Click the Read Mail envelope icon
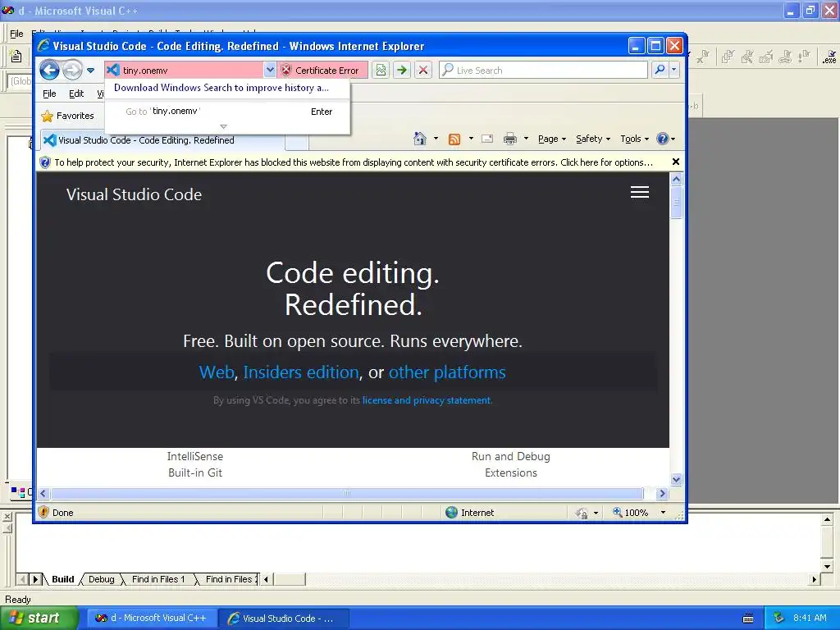The width and height of the screenshot is (840, 630). click(x=487, y=139)
